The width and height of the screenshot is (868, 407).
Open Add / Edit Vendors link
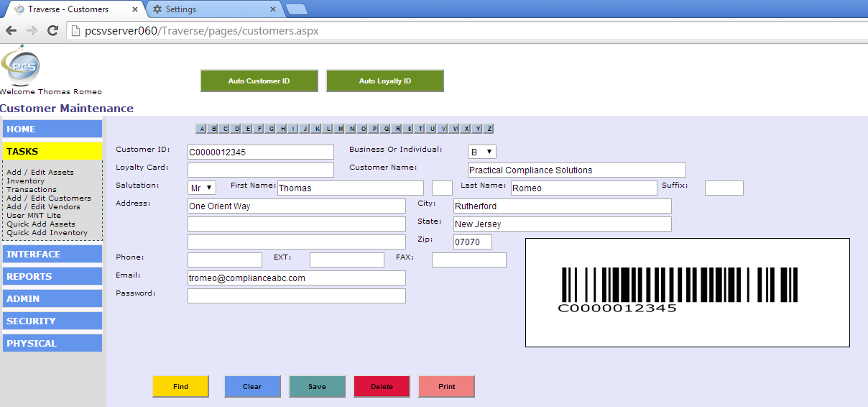44,207
